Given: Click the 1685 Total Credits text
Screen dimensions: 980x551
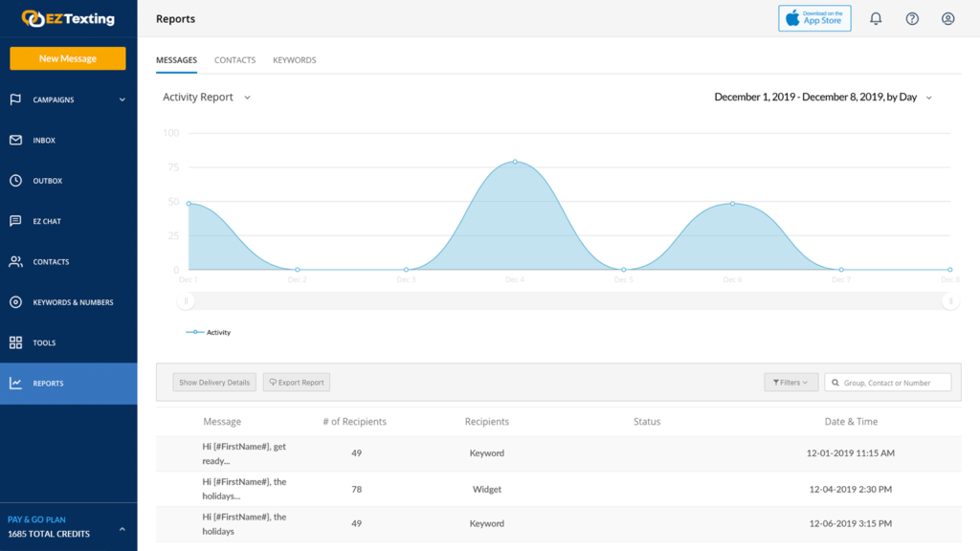Looking at the screenshot, I should pyautogui.click(x=49, y=534).
